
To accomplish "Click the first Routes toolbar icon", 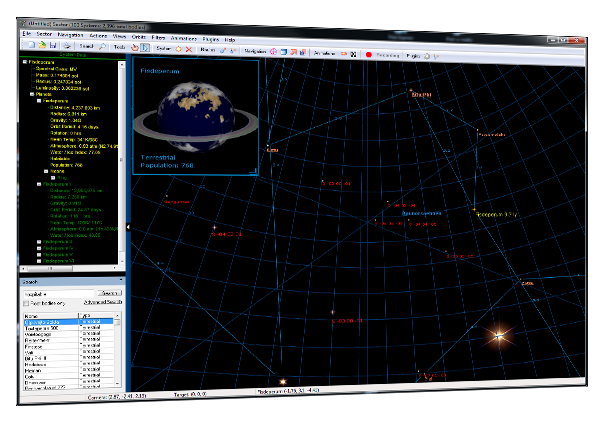I will tap(223, 50).
